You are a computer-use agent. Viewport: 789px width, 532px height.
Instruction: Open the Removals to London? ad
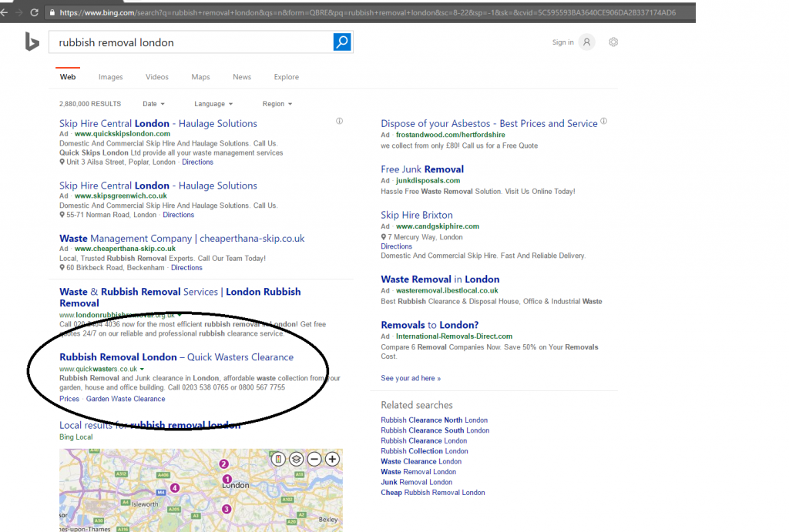[x=430, y=325]
